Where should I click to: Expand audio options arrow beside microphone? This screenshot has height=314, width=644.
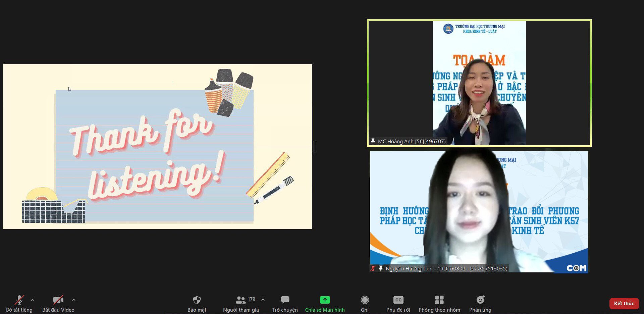(x=33, y=300)
